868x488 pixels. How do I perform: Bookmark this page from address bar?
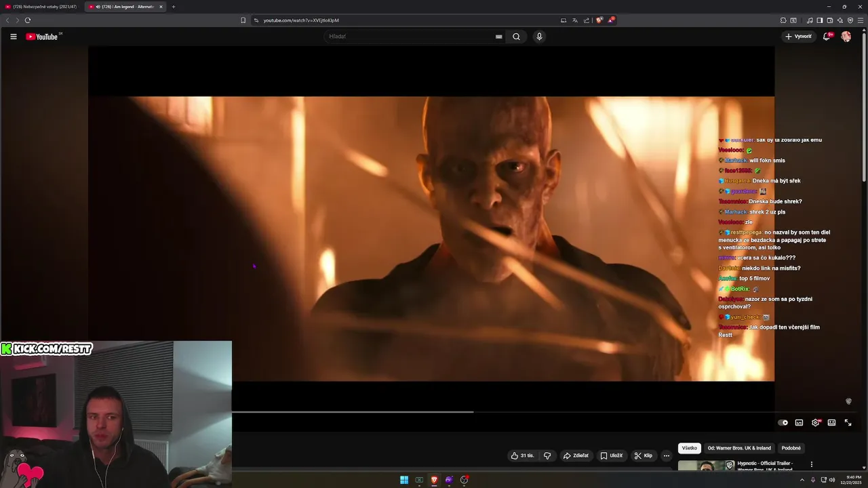tap(243, 20)
